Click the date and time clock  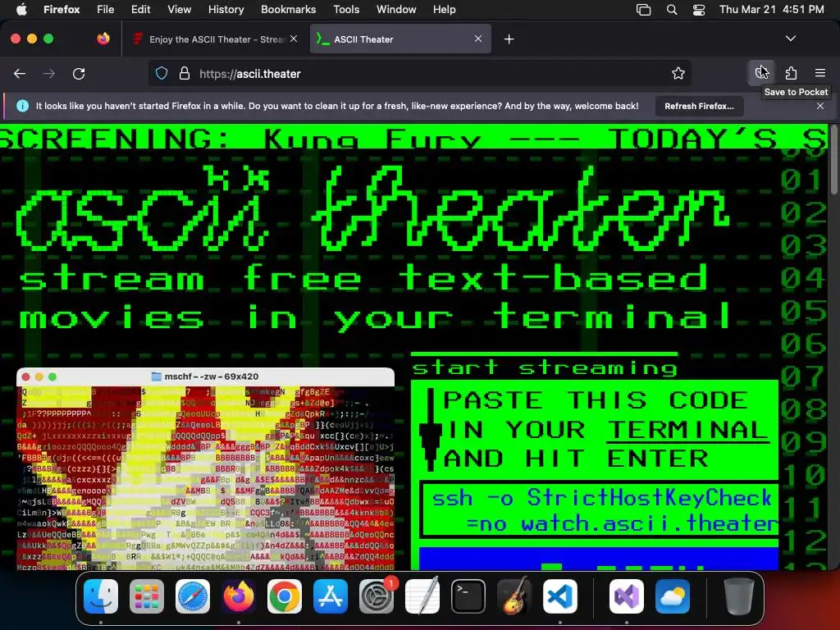(x=771, y=9)
